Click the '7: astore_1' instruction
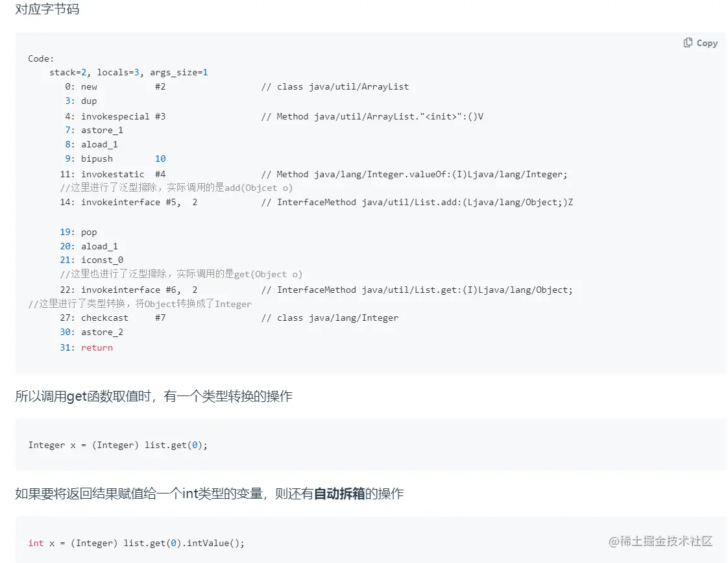The height and width of the screenshot is (563, 728). coord(94,131)
